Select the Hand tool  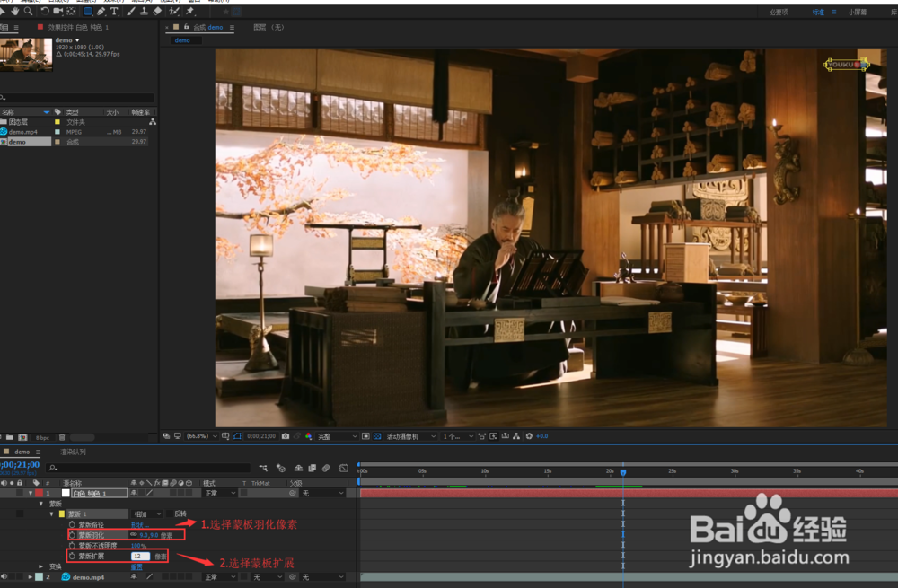tap(15, 11)
